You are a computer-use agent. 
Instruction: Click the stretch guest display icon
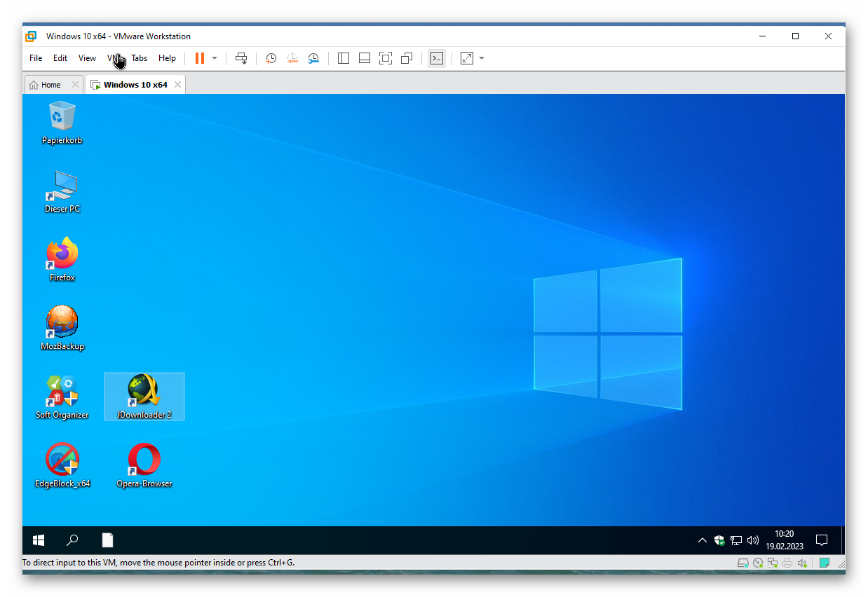click(467, 58)
